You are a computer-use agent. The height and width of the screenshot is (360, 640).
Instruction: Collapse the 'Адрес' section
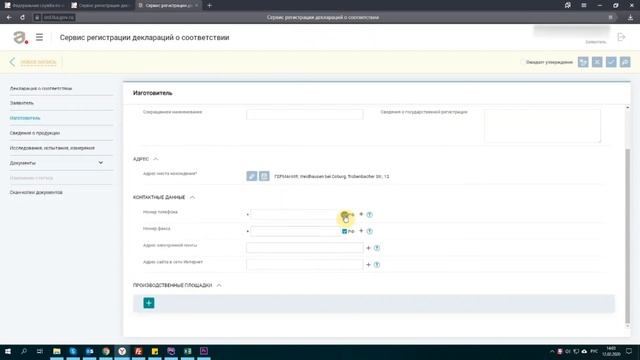[x=156, y=159]
